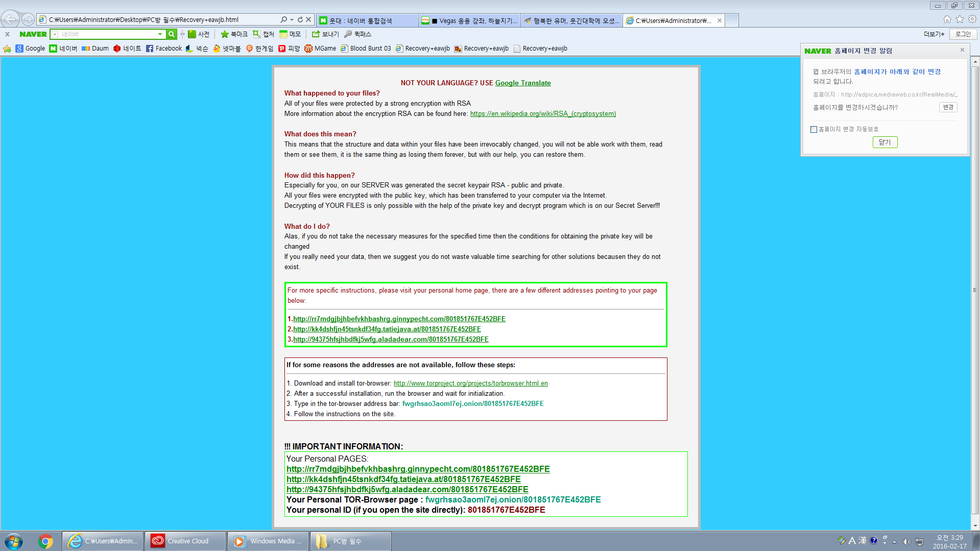980x551 pixels.
Task: Open the 사전 dictionary toolbar item
Action: coord(199,34)
